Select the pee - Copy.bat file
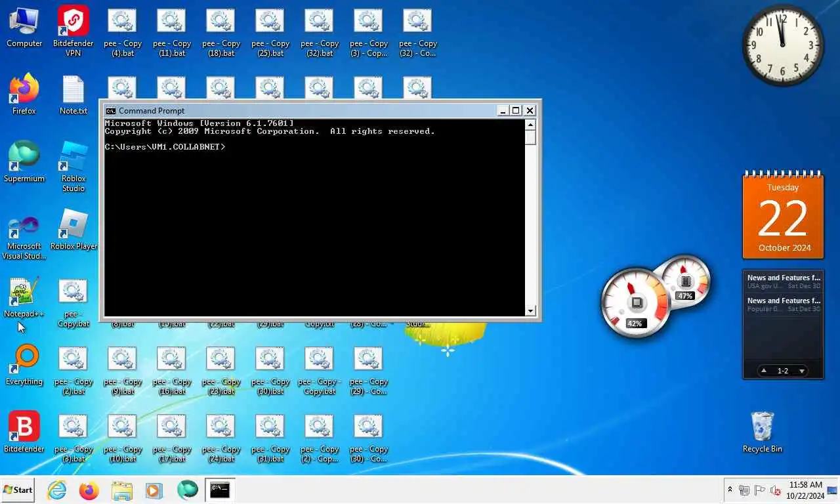The height and width of the screenshot is (504, 840). coord(73,303)
